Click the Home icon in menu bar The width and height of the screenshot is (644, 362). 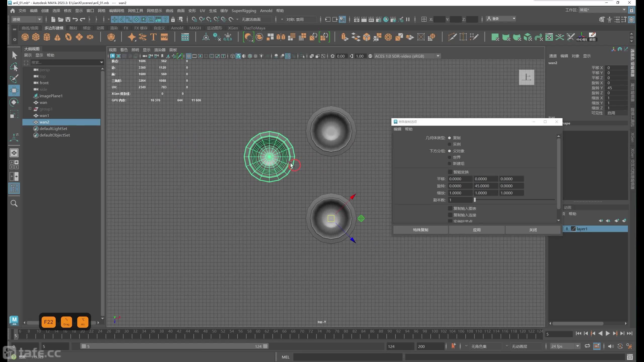click(x=13, y=11)
